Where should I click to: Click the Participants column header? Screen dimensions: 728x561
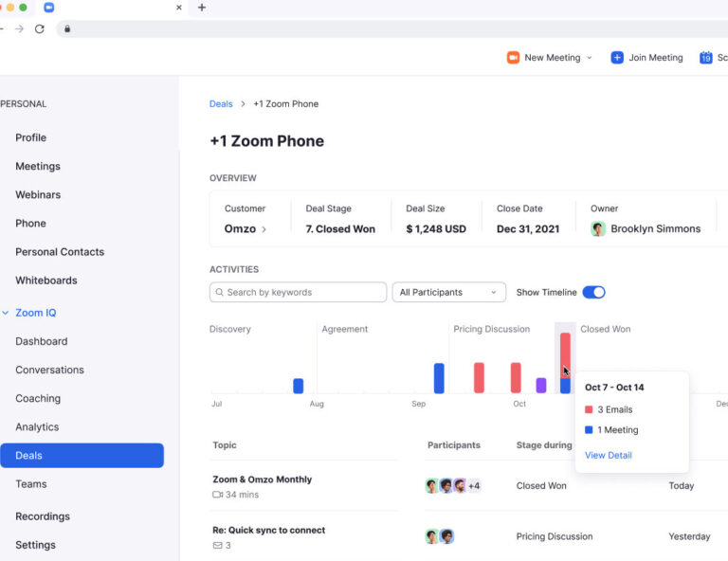click(x=454, y=445)
